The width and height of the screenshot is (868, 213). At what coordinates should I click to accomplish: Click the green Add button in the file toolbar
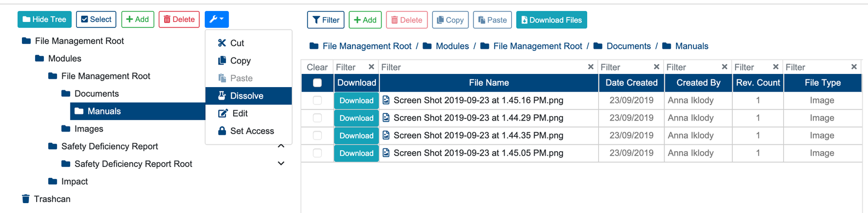point(365,20)
